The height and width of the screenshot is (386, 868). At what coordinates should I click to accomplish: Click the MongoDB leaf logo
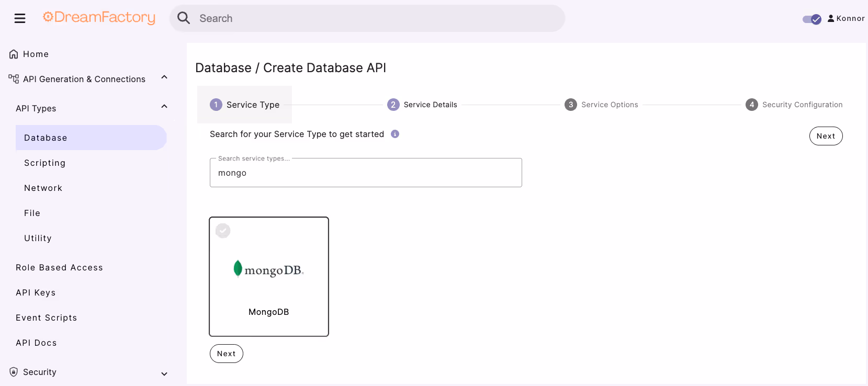click(x=238, y=268)
